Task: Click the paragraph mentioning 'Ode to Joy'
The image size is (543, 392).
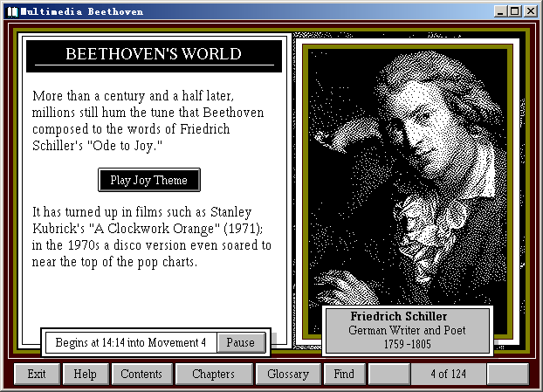Action: (x=148, y=120)
